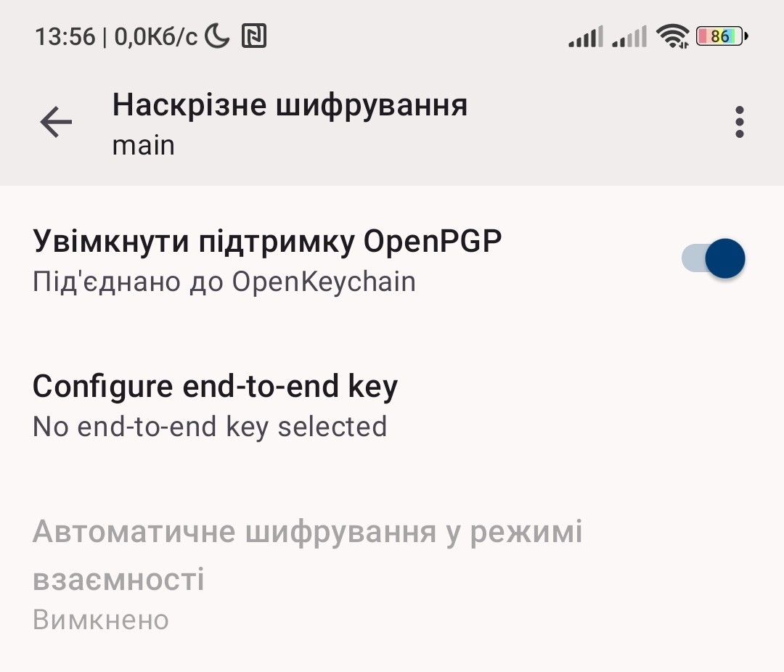Tap the word 'взаємності' in disabled option
The width and height of the screenshot is (784, 672).
[118, 580]
